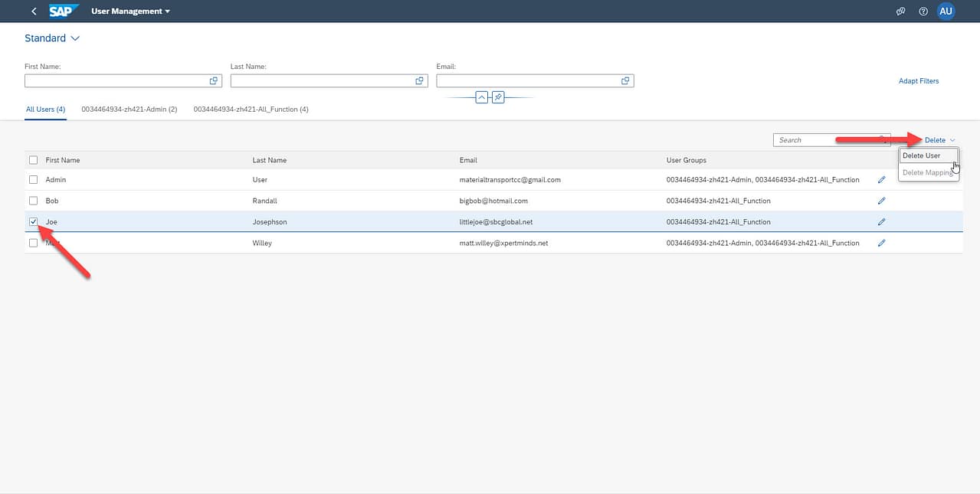The height and width of the screenshot is (494, 980).
Task: Click the join/share icon next to help
Action: (x=900, y=11)
